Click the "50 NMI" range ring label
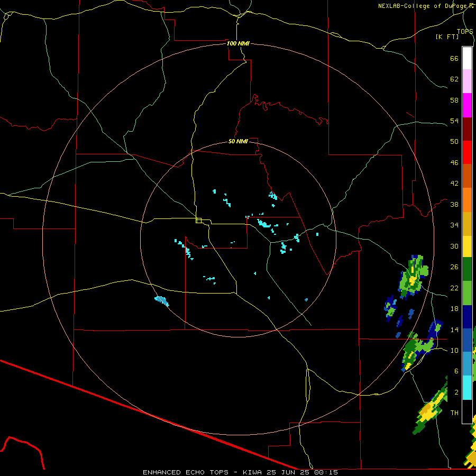The width and height of the screenshot is (476, 476). (x=238, y=141)
